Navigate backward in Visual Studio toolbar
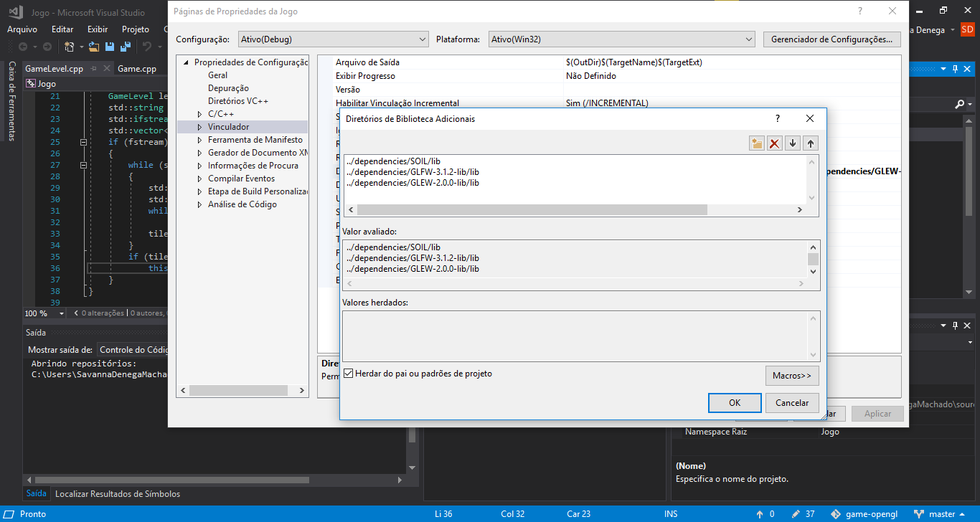 (24, 47)
